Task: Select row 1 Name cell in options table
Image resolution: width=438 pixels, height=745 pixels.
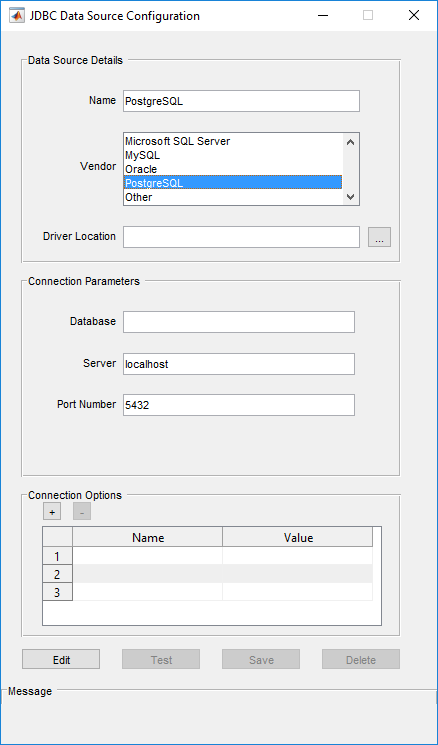Action: pyautogui.click(x=147, y=555)
